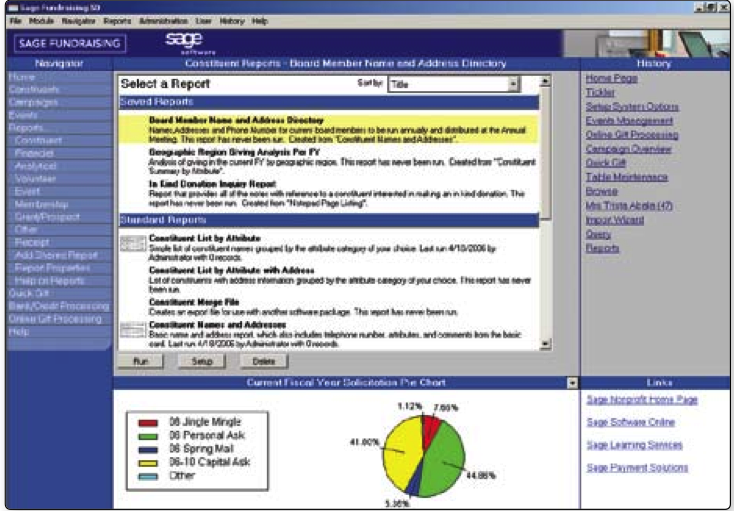Click Add Shared Report in Navigator

[59, 255]
